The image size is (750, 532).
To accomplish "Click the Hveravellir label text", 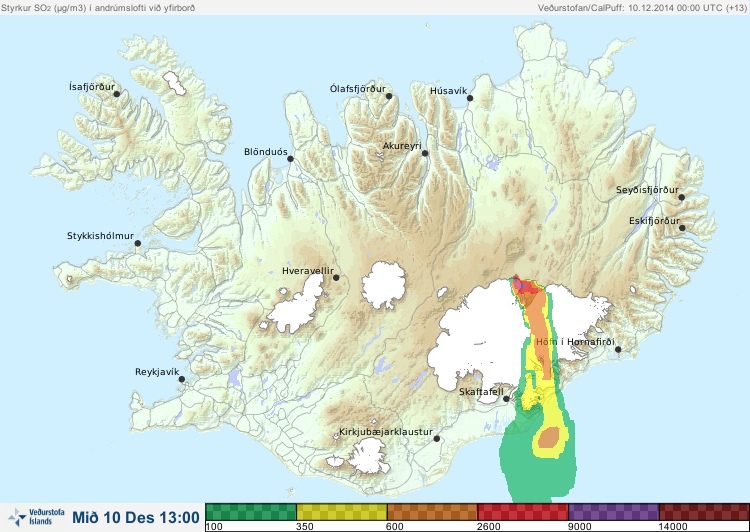I will 308,271.
